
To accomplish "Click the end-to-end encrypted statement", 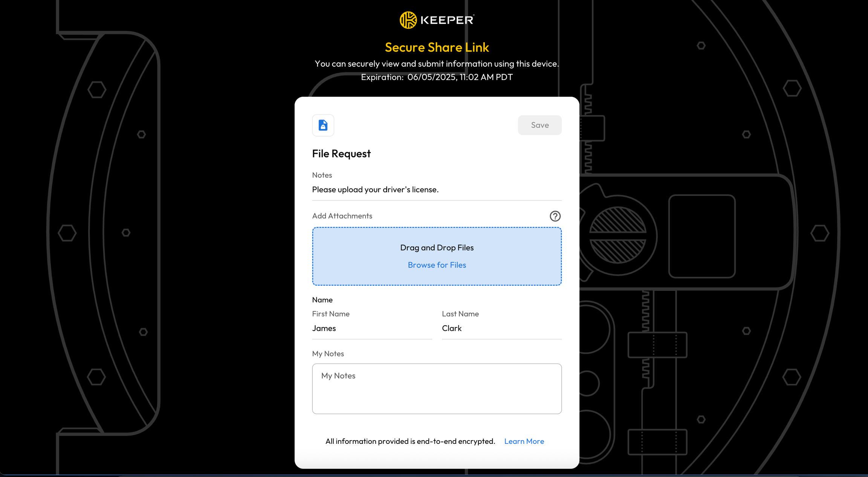I will pos(410,441).
